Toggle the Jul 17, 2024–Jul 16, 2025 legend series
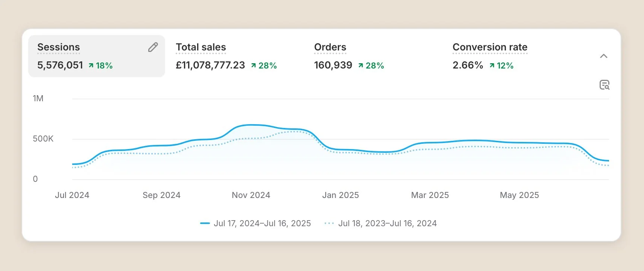Screen dimensions: 644x271 click(255, 223)
